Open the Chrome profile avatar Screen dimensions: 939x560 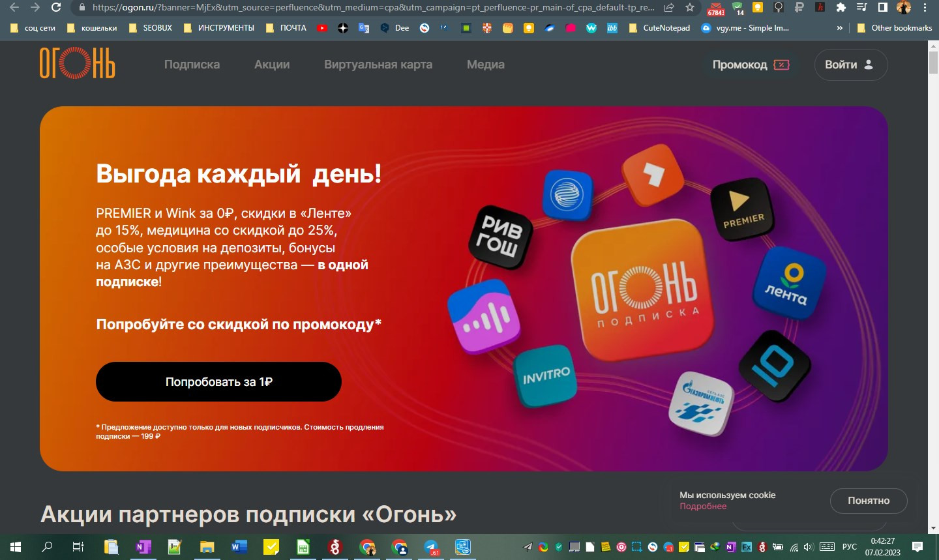point(904,7)
